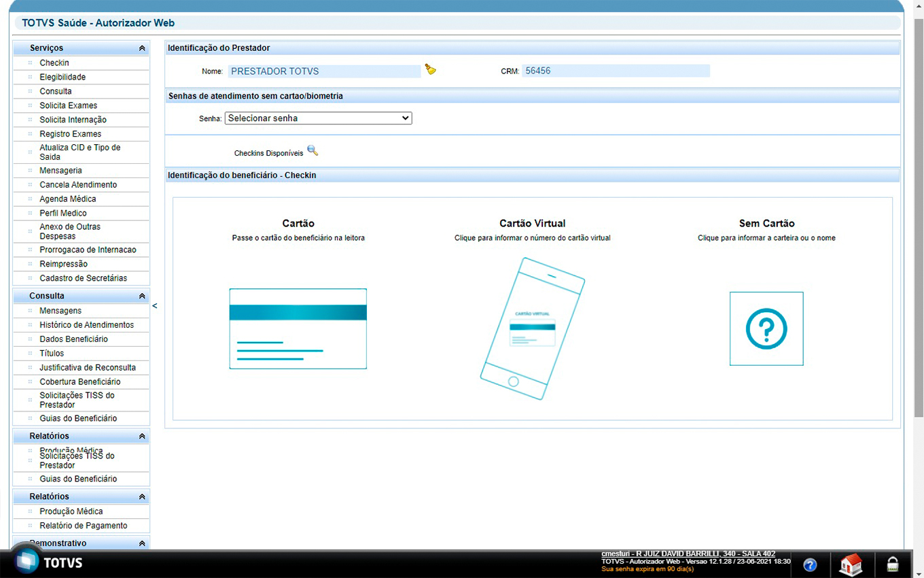Click the CRM input field
Screen dimensions: 924x578
click(616, 71)
